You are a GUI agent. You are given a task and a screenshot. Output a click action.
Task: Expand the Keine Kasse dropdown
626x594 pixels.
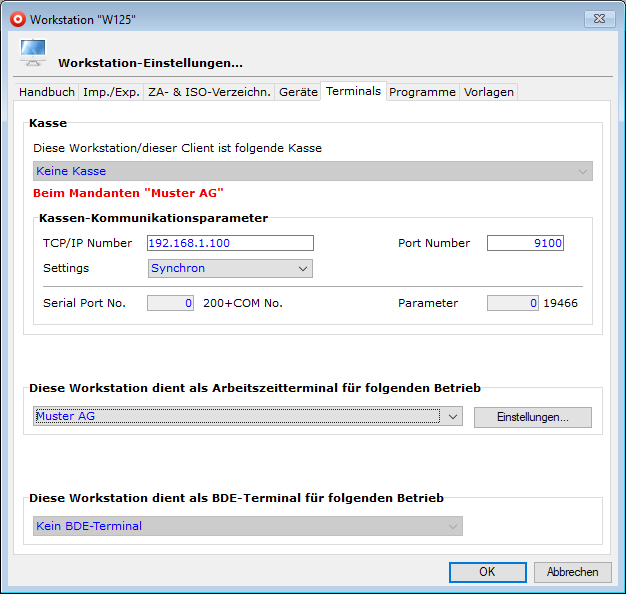point(312,171)
